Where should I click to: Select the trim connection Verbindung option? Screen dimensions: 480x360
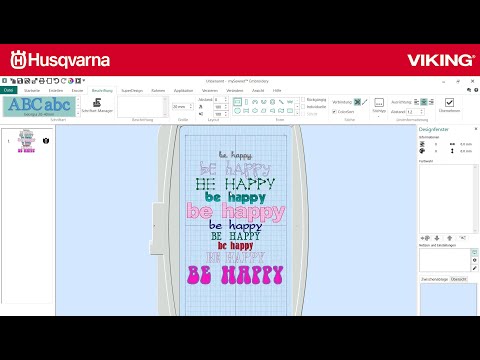pos(357,102)
